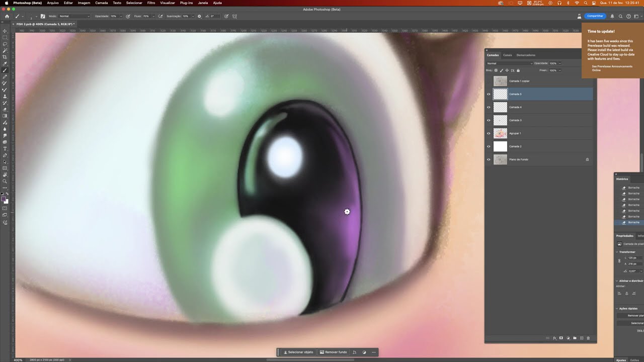This screenshot has height=362, width=644.
Task: Collapse the Transformar section
Action: pos(617,252)
